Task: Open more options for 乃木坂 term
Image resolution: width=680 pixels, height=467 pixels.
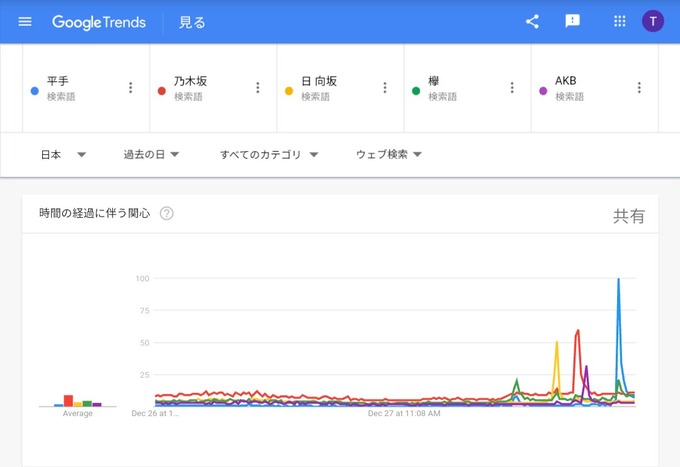Action: (257, 88)
